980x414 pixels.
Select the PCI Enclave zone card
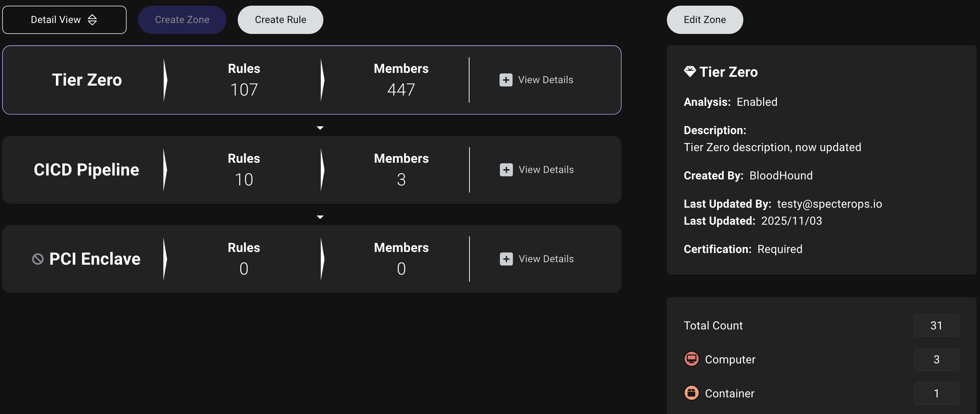(94, 259)
